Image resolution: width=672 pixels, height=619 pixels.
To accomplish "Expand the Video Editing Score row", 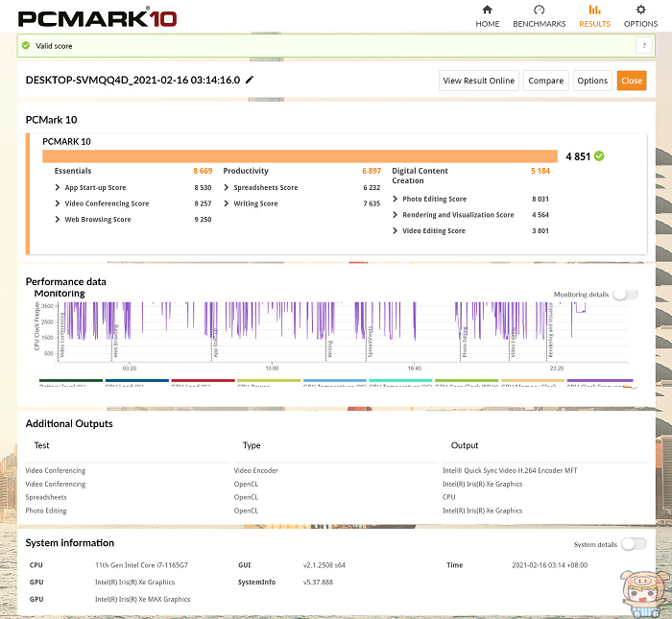I will click(x=396, y=231).
